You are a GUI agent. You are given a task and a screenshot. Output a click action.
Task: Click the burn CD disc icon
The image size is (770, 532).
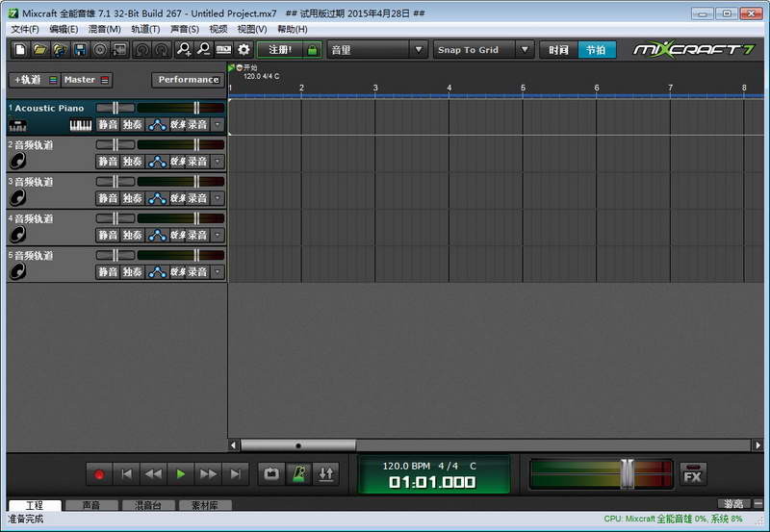(x=100, y=50)
